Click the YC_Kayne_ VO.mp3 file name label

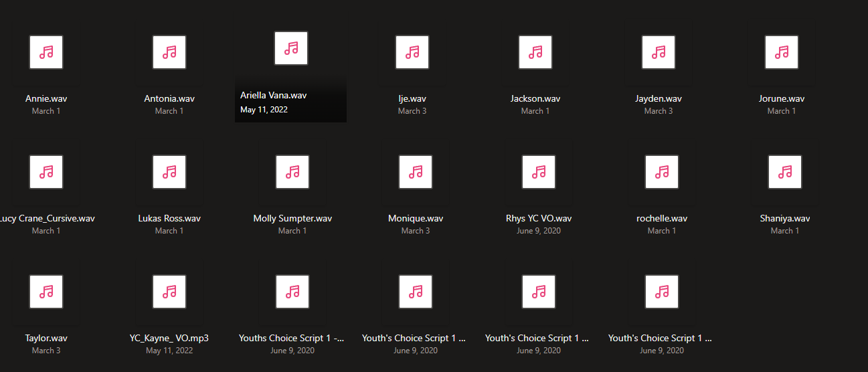pos(169,338)
